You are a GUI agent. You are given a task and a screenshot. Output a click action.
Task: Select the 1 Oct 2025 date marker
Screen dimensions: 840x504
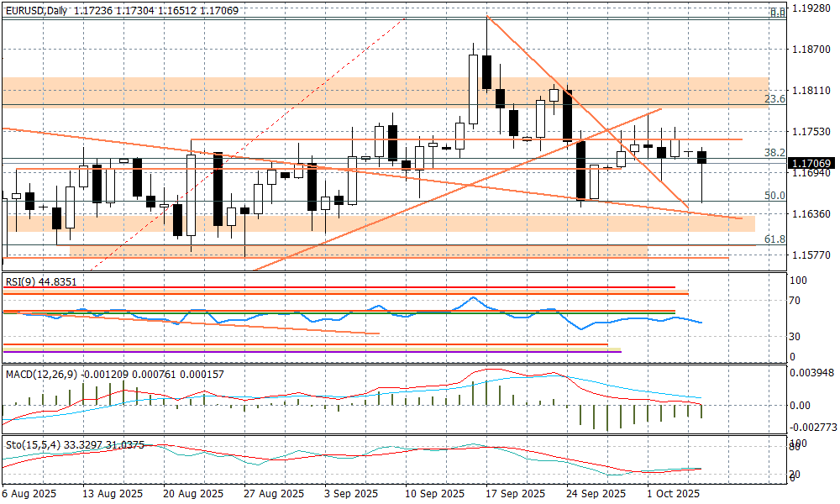click(673, 494)
